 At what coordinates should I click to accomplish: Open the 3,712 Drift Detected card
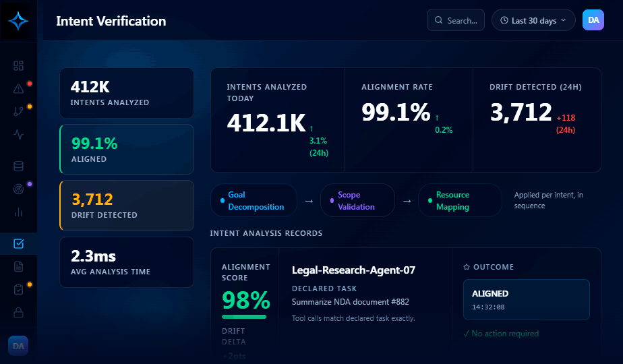(127, 206)
